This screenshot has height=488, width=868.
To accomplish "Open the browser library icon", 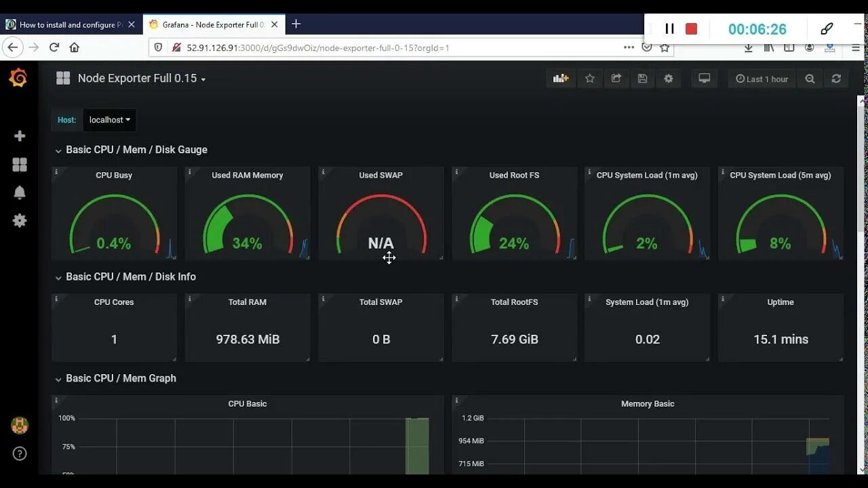I will tap(769, 48).
